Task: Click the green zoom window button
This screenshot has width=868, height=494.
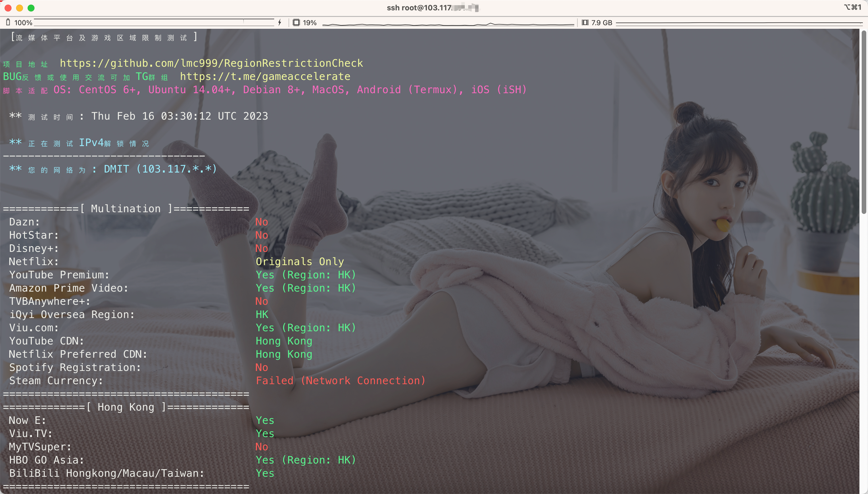Action: point(31,8)
